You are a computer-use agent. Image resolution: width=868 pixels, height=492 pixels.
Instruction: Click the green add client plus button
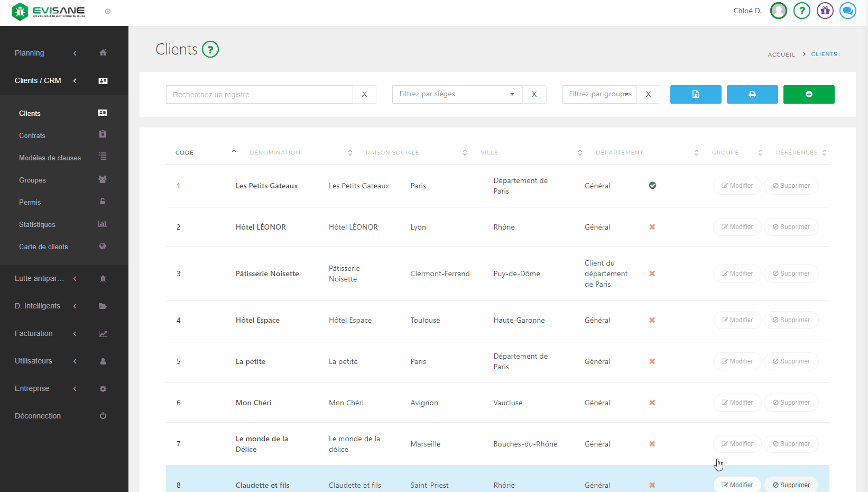click(x=808, y=94)
